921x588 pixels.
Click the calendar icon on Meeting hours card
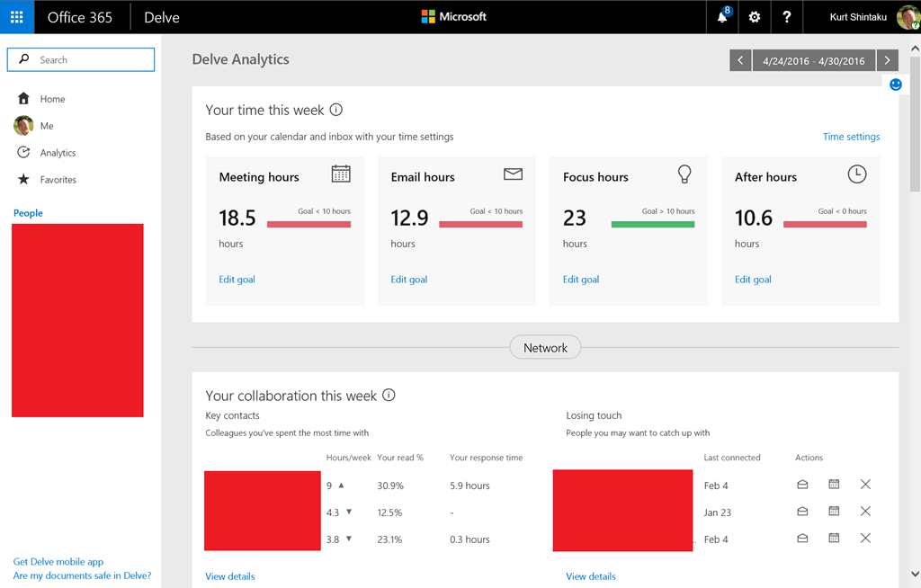pos(341,174)
